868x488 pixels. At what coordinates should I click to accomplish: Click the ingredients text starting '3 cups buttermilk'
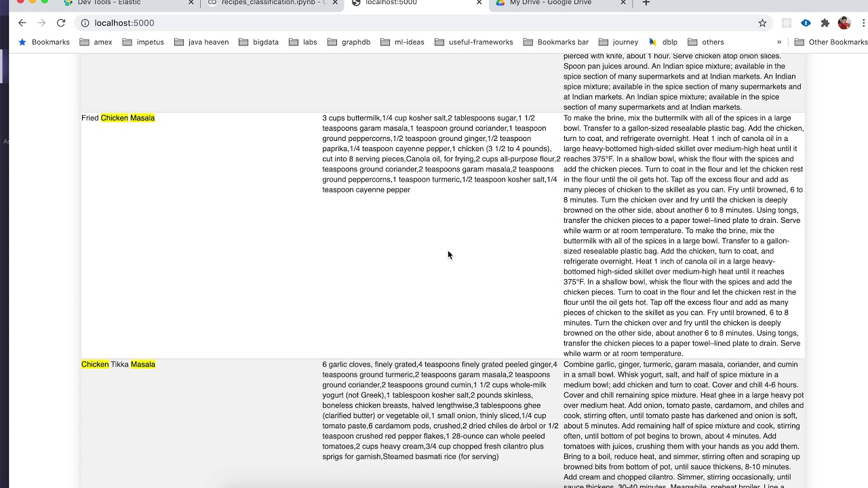point(441,154)
